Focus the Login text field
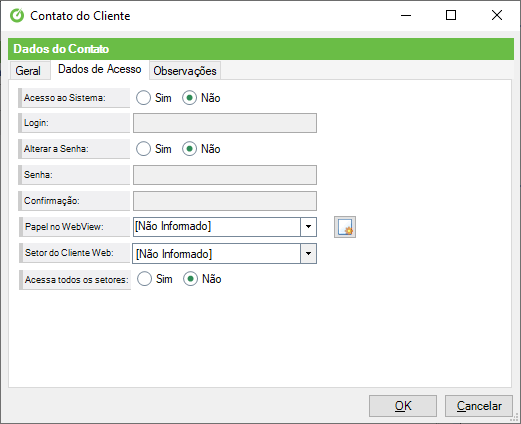Image resolution: width=521 pixels, height=424 pixels. (x=225, y=123)
